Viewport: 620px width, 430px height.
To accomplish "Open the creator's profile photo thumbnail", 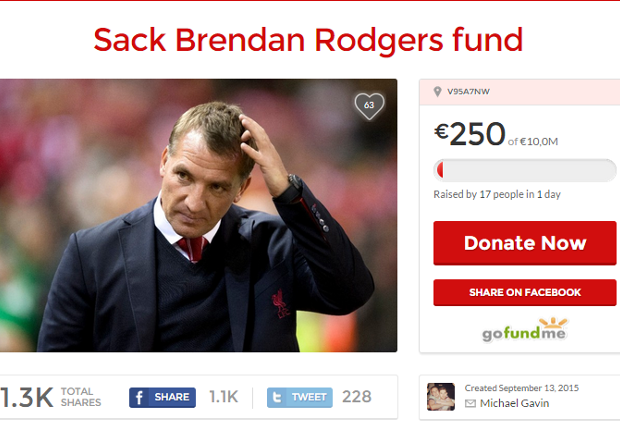I will 441,397.
